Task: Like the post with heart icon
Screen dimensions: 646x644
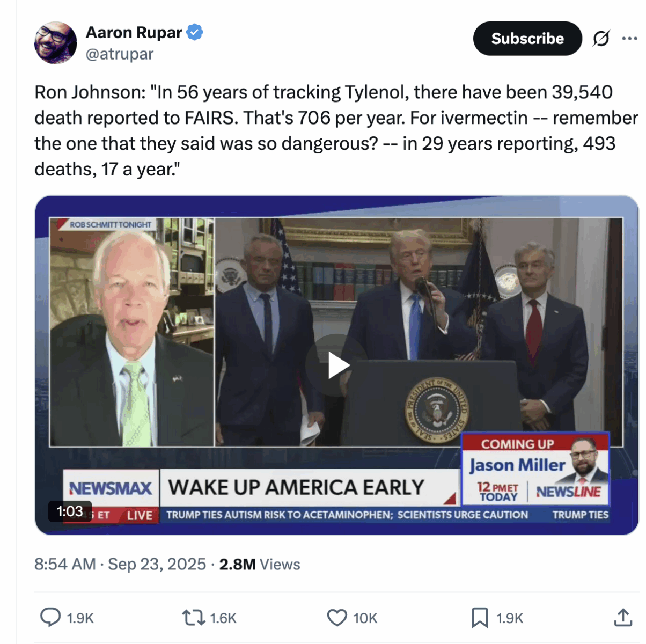Action: click(x=337, y=618)
